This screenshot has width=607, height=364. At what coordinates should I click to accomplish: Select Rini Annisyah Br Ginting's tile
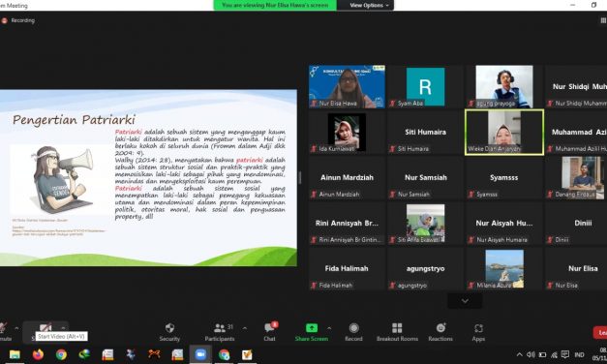click(347, 224)
